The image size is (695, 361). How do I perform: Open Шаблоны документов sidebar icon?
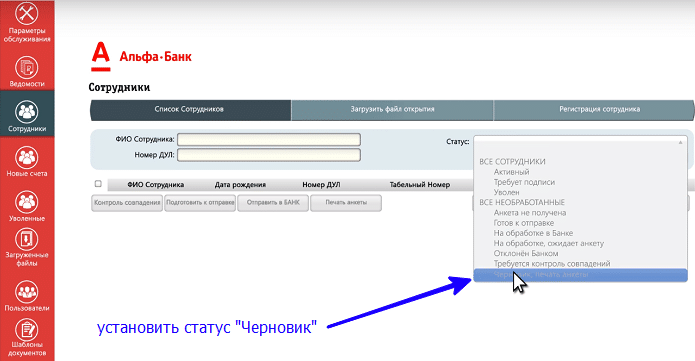27,330
